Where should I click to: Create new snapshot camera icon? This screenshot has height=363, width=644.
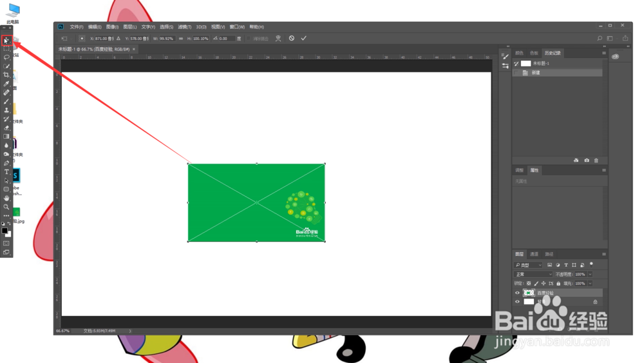click(x=587, y=161)
